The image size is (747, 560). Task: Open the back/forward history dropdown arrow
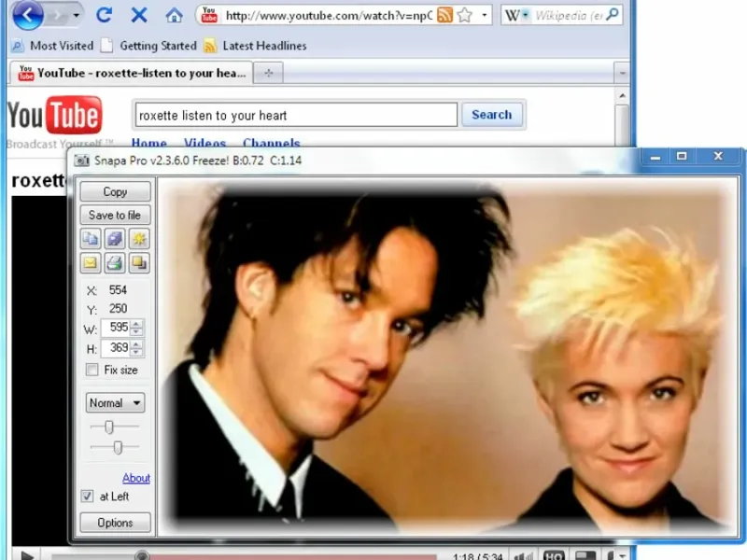(76, 16)
